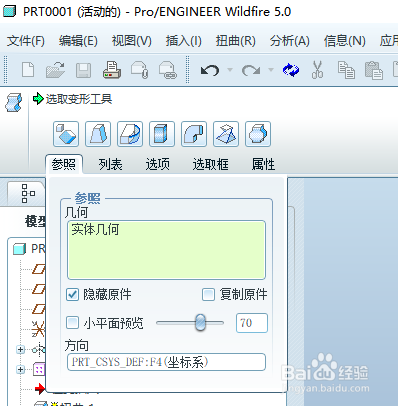Open the Redo history dropdown arrow
Viewport: 398px width, 406px height.
pos(271,70)
